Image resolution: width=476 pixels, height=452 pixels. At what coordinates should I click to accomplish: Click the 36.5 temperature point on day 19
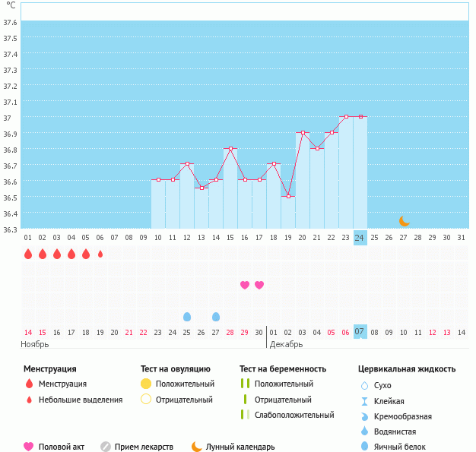pos(288,196)
